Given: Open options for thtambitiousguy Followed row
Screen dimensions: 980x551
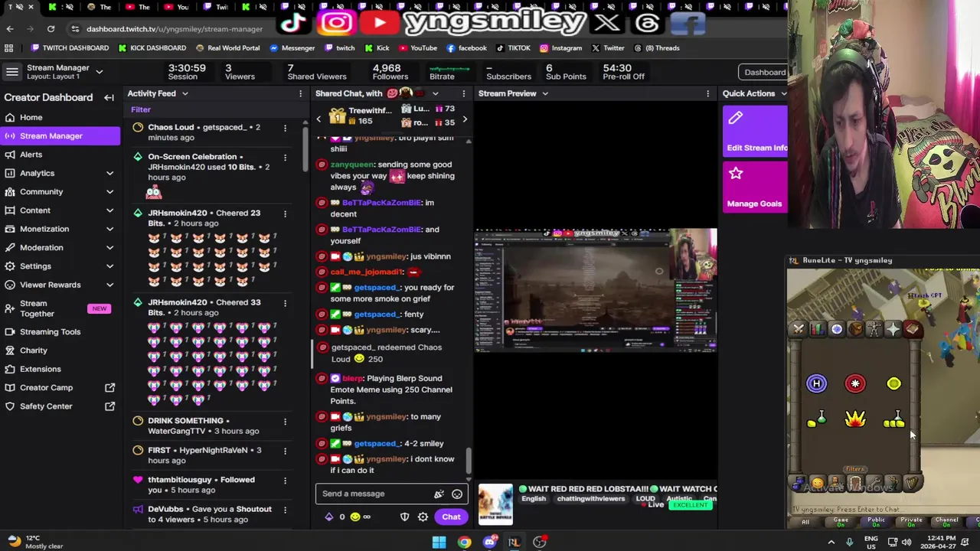Looking at the screenshot, I should (x=285, y=481).
